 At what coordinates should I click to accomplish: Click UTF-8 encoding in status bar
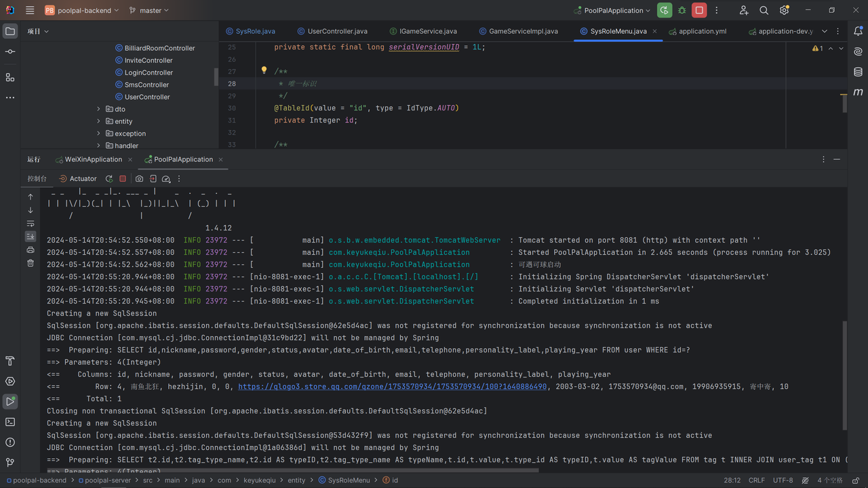(x=783, y=480)
